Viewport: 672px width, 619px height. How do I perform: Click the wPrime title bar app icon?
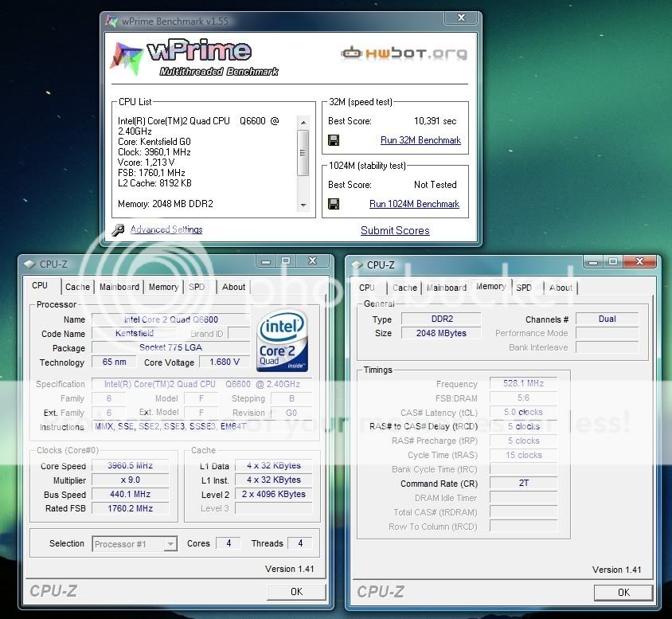111,21
